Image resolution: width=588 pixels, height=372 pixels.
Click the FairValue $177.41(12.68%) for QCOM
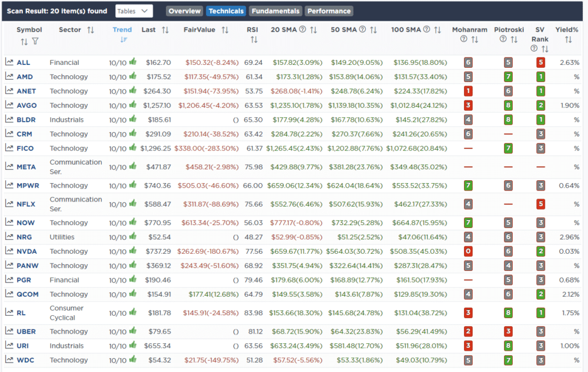[x=214, y=294]
